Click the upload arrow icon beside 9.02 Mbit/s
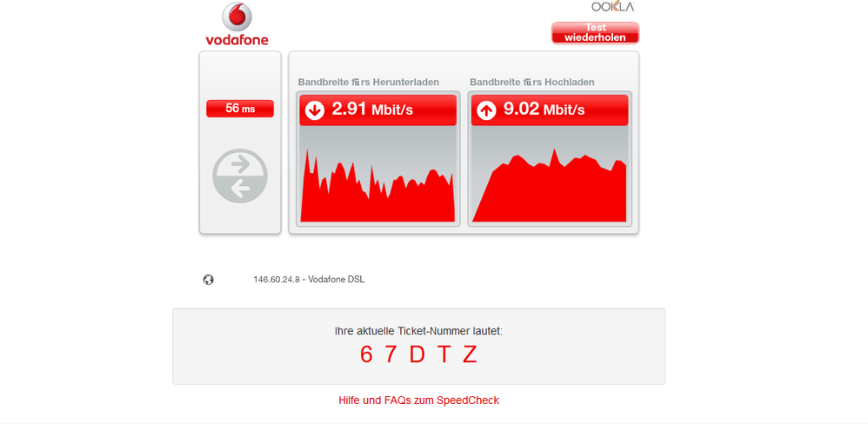 click(x=486, y=110)
